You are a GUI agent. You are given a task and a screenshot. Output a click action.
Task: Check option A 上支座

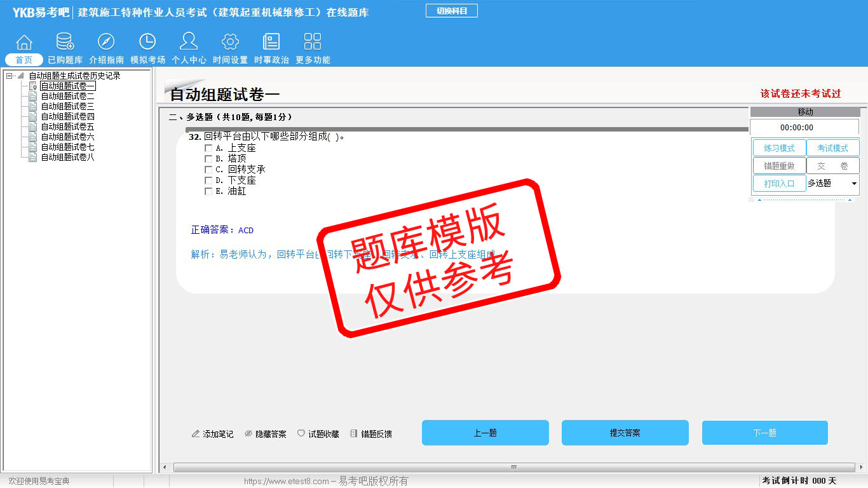tap(208, 148)
